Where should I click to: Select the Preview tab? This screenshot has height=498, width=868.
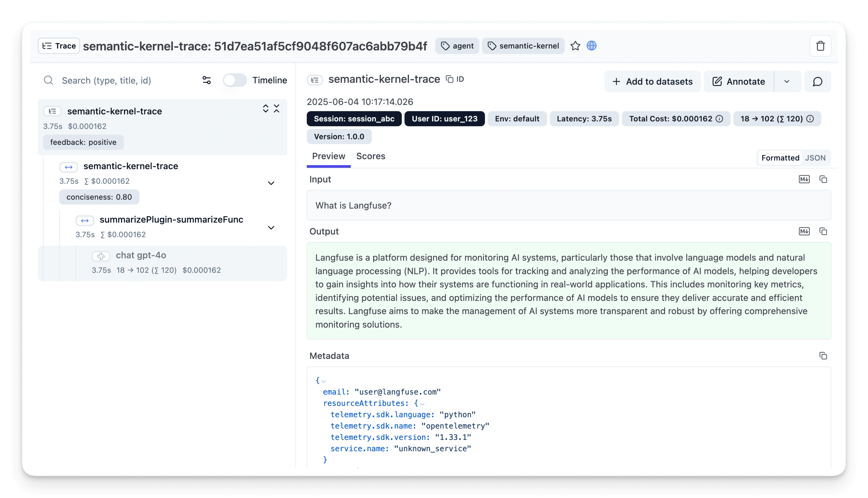tap(328, 156)
